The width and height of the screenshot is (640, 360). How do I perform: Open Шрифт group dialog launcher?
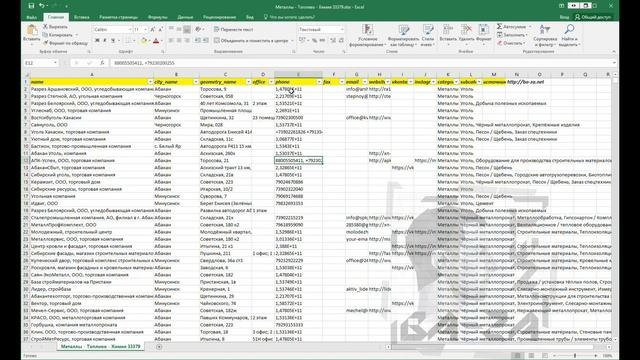point(162,52)
